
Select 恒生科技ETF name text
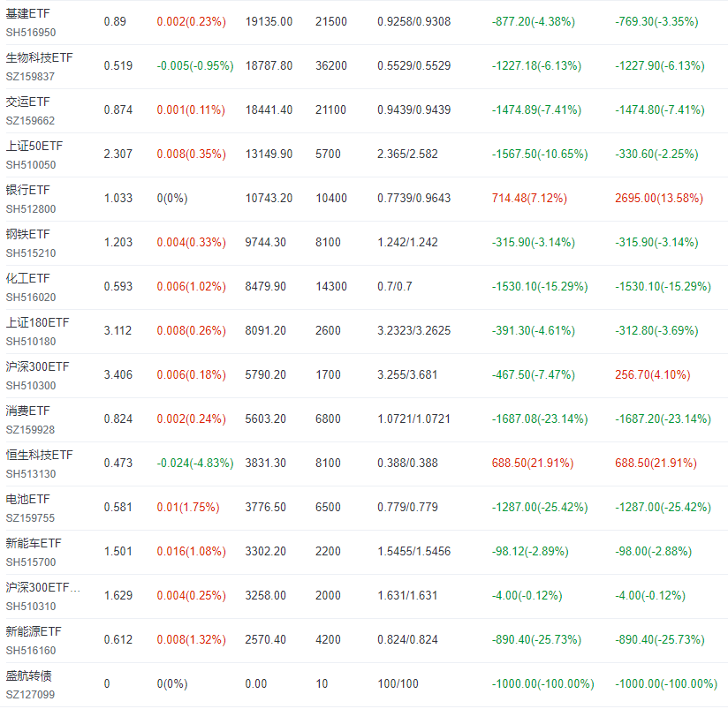[x=40, y=455]
